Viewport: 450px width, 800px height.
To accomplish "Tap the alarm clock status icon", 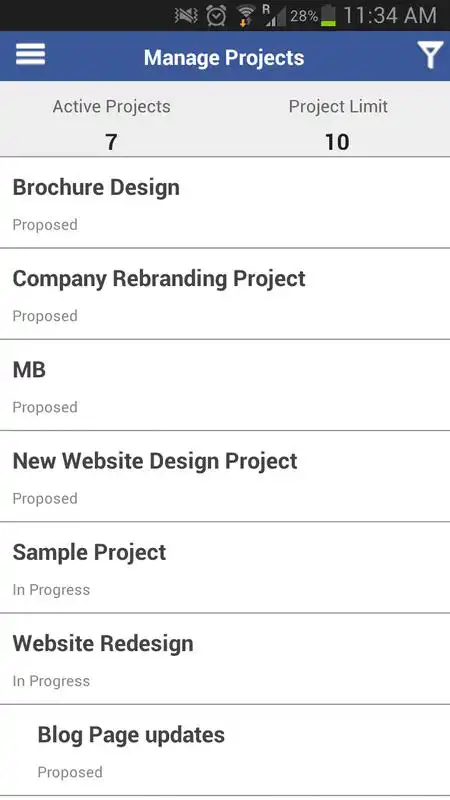I will [x=216, y=16].
